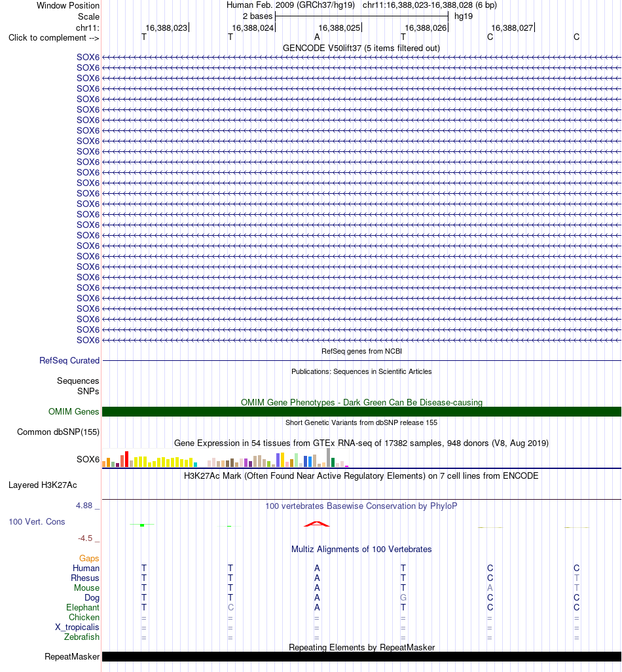Click the RefSeq Curated intron line

tap(361, 360)
